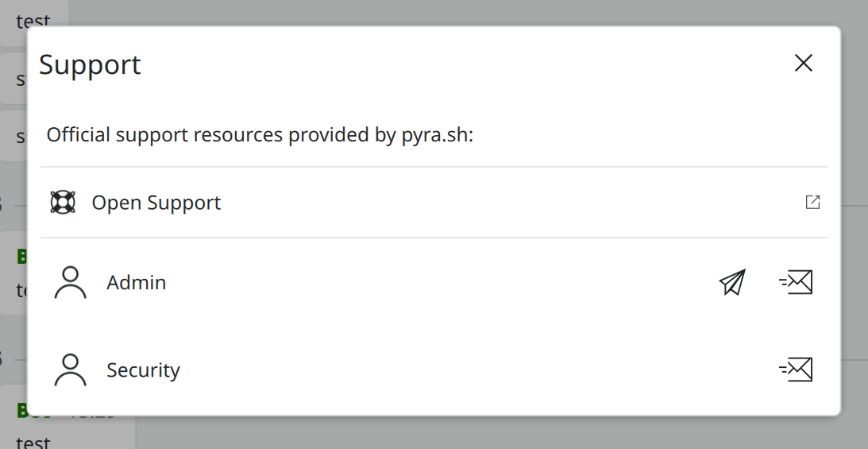Select the Security contact name
The width and height of the screenshot is (868, 449).
click(143, 370)
